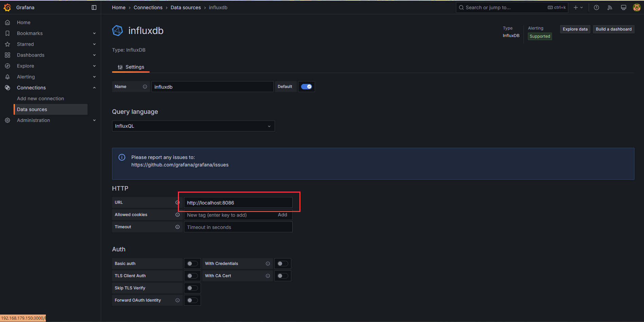Open the help question mark icon
The image size is (644, 322).
click(x=596, y=7)
